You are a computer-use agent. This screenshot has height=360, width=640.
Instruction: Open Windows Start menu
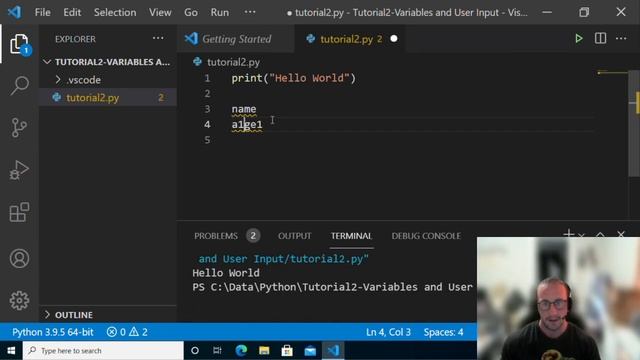[x=11, y=351]
